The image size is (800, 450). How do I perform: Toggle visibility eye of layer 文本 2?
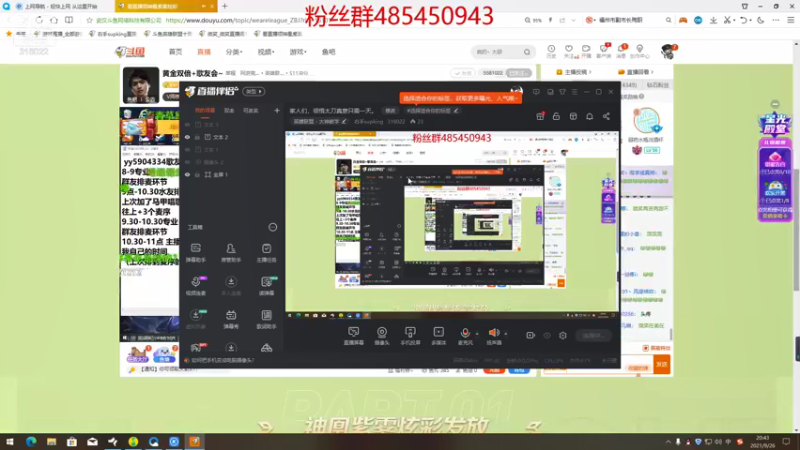[x=187, y=137]
